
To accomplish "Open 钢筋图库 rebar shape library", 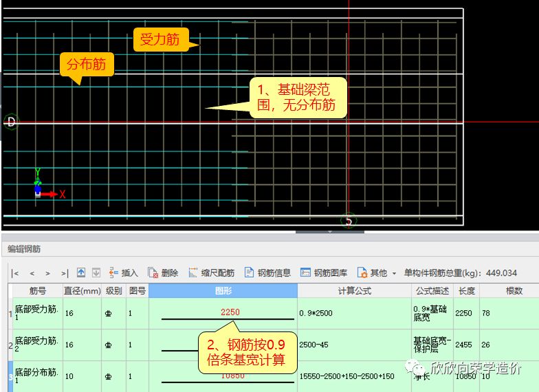I will 323,272.
